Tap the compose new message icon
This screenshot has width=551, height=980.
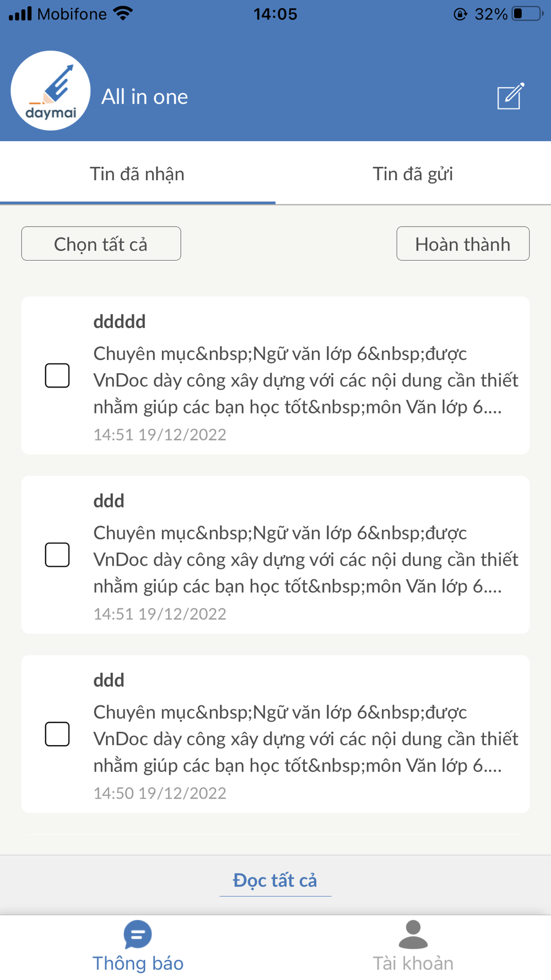coord(510,96)
